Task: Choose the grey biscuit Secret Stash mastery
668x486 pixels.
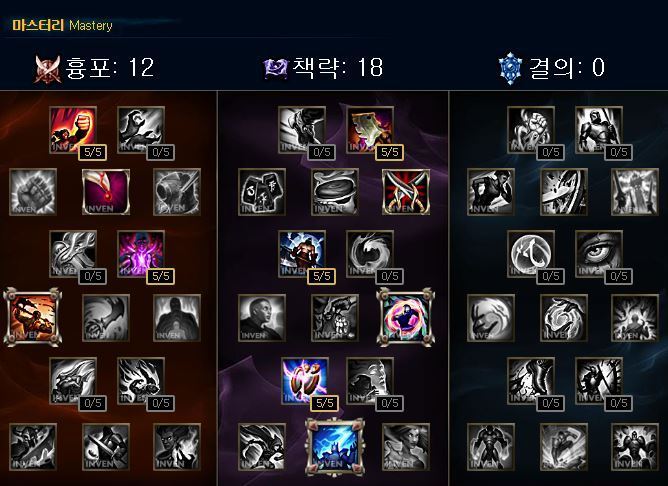Action: (x=334, y=192)
